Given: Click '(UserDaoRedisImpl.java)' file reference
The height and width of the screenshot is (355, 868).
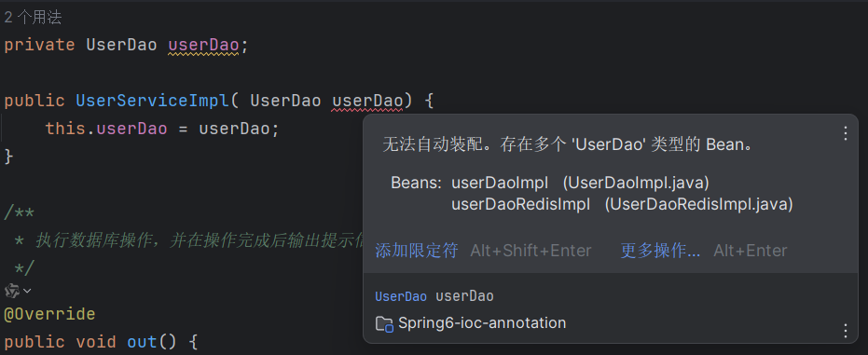Looking at the screenshot, I should (x=698, y=204).
